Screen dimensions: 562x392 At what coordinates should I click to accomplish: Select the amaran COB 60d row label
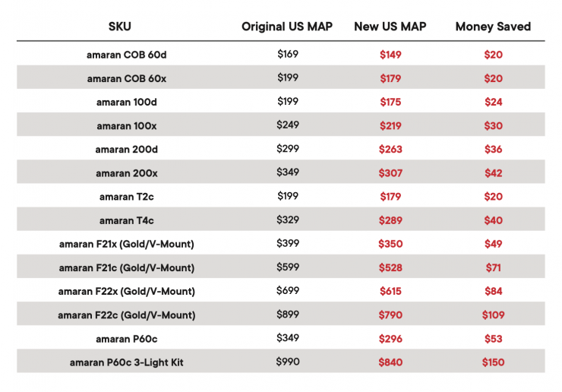point(127,55)
